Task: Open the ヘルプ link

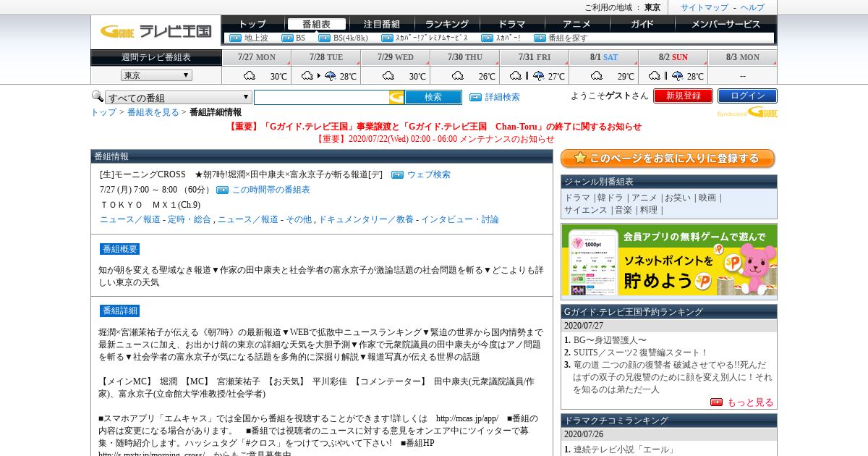Action: pos(752,7)
